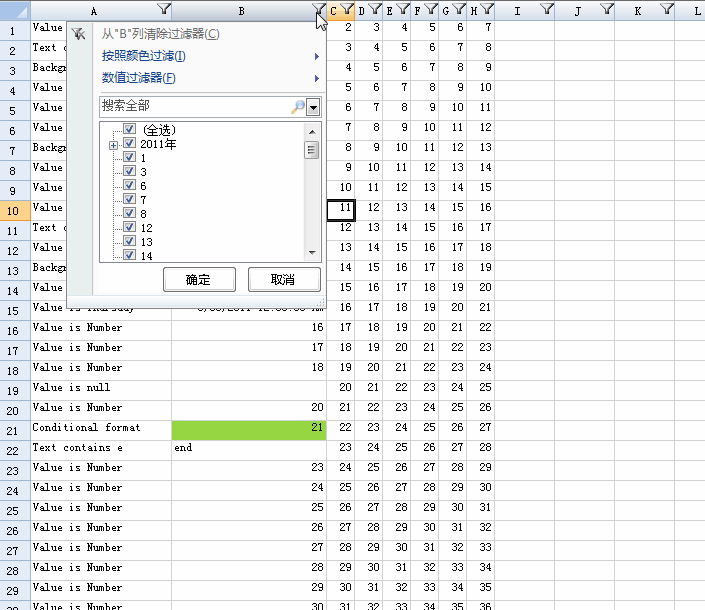
Task: Toggle the (全选) checkbox
Action: click(x=129, y=129)
